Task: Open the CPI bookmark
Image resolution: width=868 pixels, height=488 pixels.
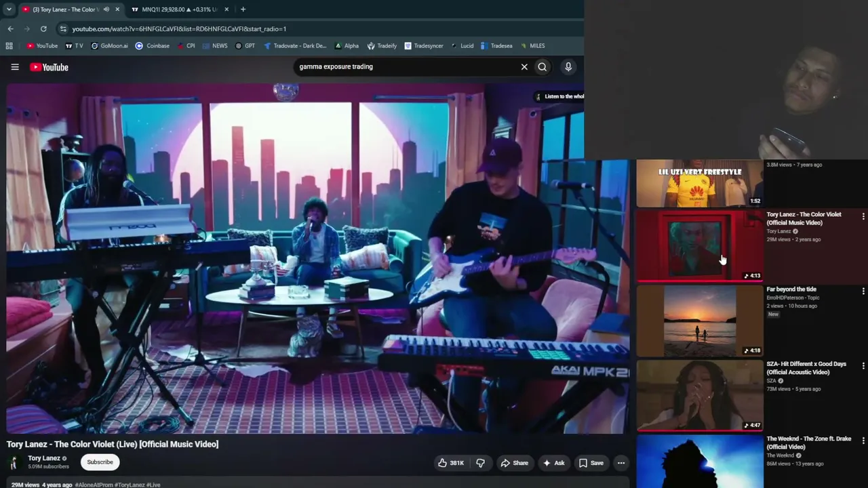Action: tap(186, 46)
